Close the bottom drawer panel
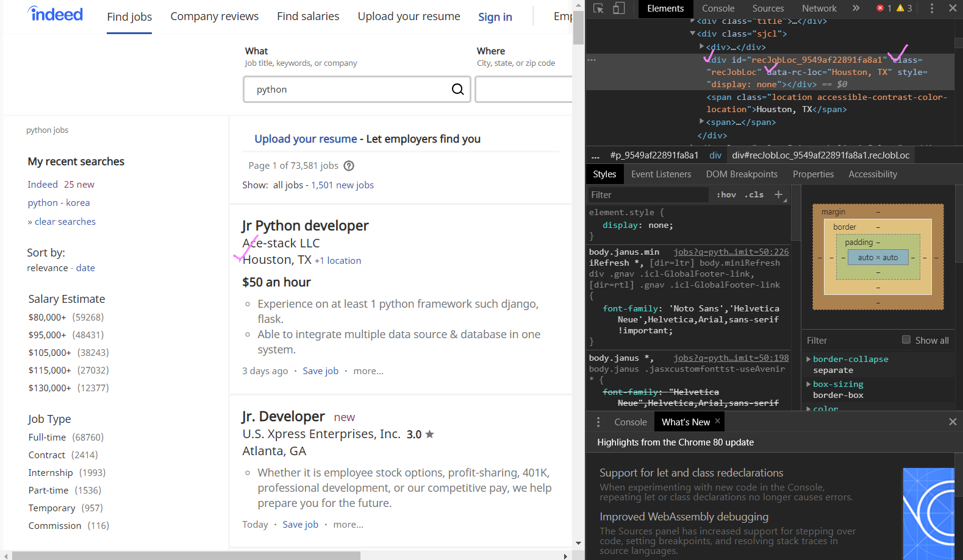 pyautogui.click(x=953, y=422)
